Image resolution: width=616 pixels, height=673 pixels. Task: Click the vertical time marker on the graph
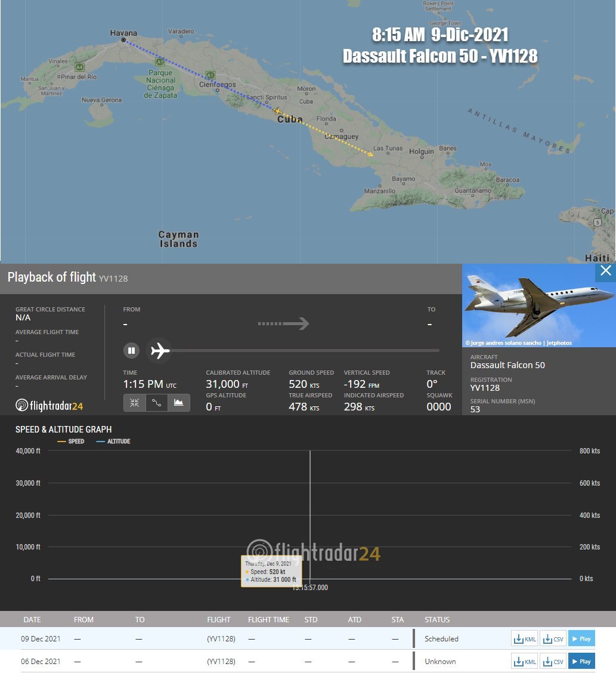pos(309,515)
